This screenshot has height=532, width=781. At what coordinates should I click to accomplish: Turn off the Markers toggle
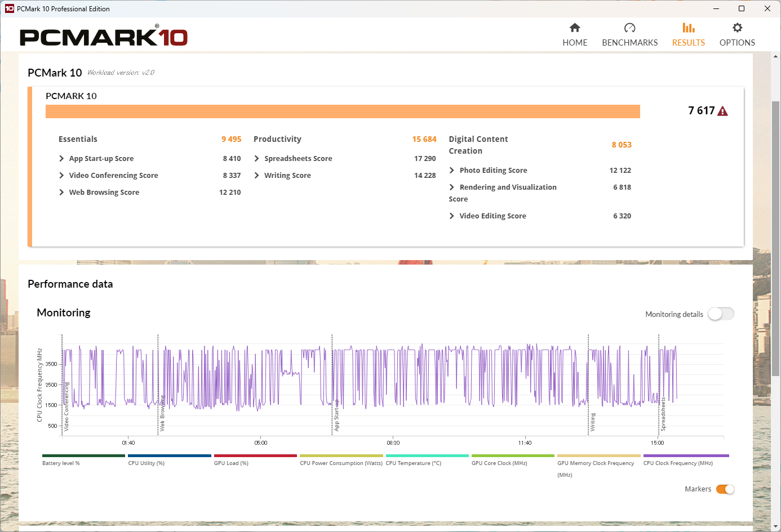coord(725,489)
